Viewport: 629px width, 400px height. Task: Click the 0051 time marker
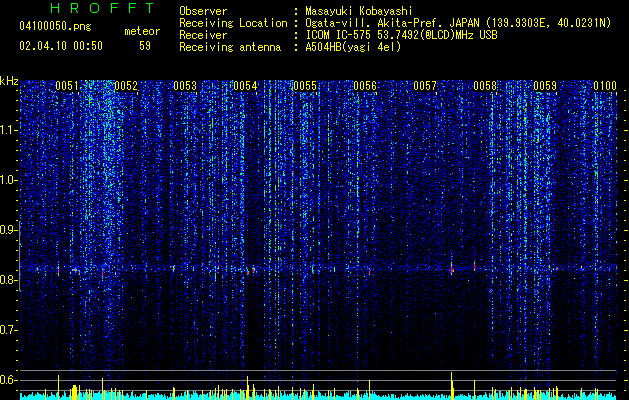tap(67, 86)
